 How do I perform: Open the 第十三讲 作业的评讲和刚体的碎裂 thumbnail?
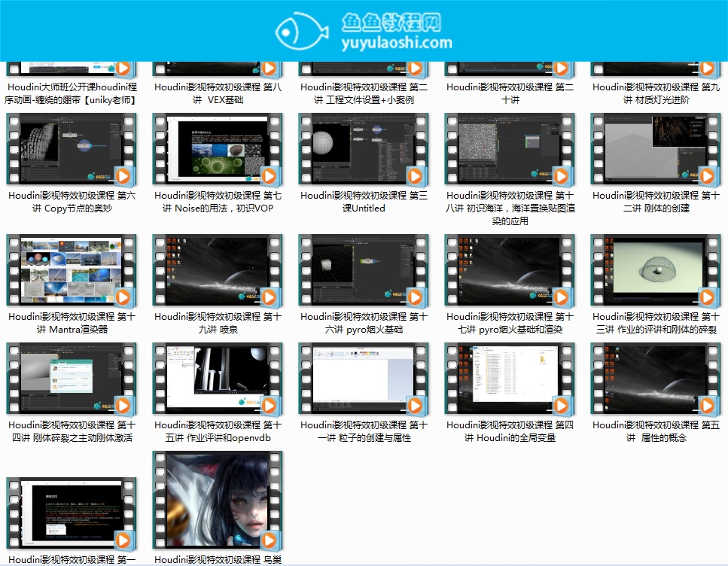coord(656,270)
